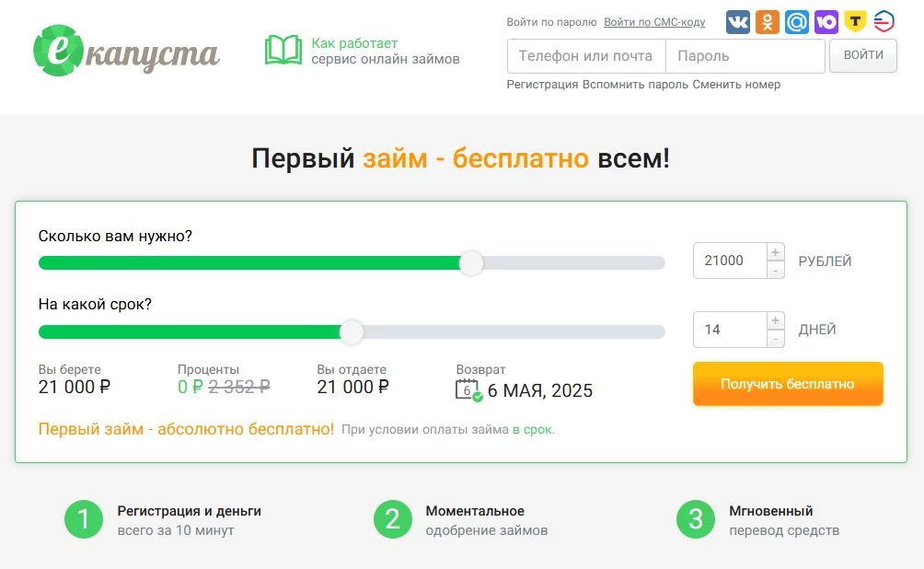Click the Mail.ru login icon
The image size is (924, 569).
click(x=797, y=21)
